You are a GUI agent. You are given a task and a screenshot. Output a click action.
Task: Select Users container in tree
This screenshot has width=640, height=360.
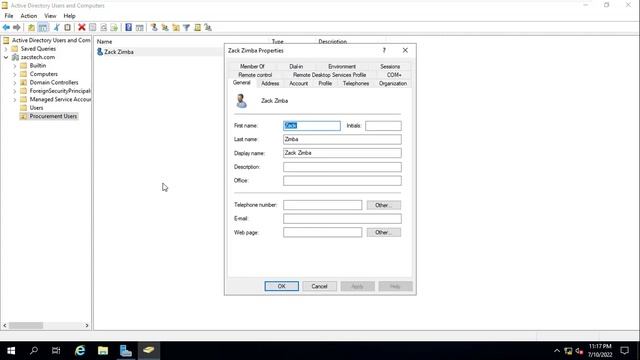(x=36, y=108)
